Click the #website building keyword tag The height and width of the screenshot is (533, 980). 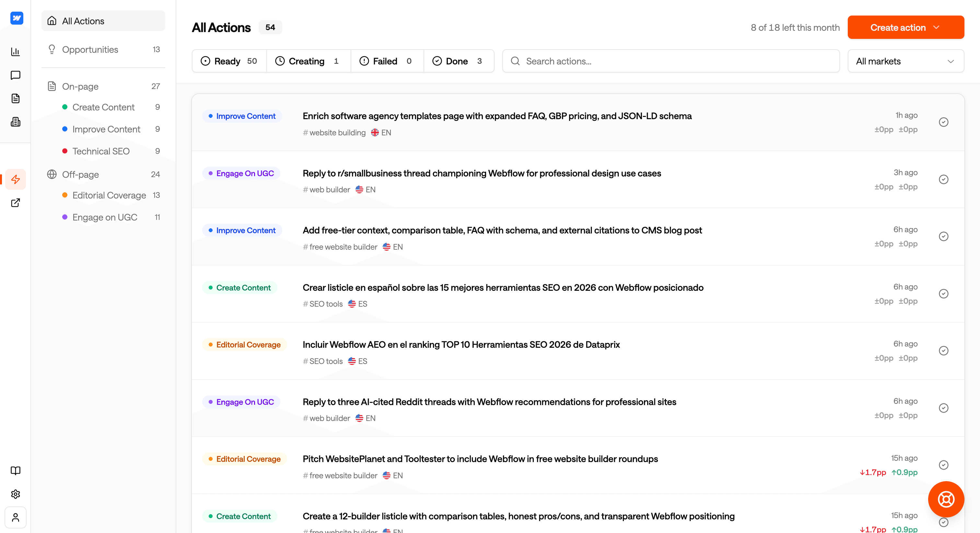click(x=334, y=133)
